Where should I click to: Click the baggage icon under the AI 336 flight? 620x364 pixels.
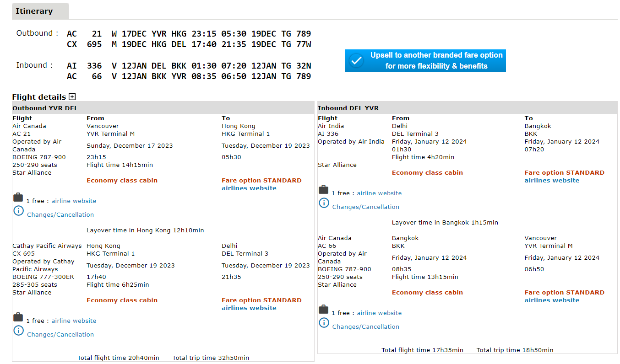pyautogui.click(x=323, y=190)
